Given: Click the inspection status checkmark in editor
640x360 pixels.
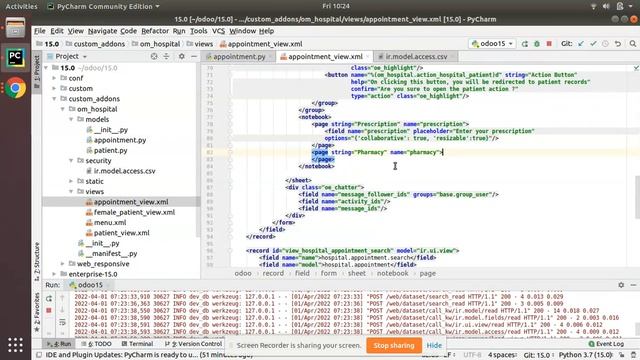Looking at the screenshot, I should [x=636, y=68].
